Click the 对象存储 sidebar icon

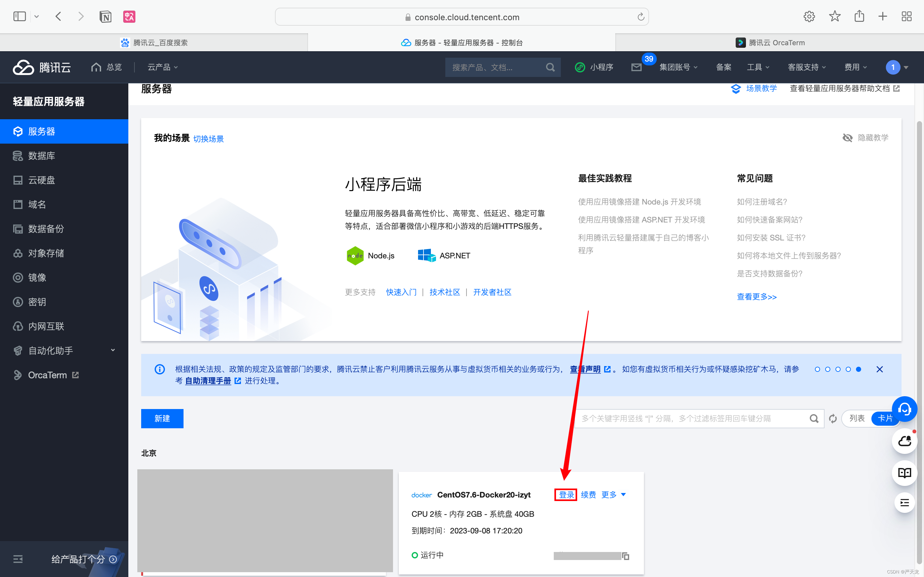point(18,253)
